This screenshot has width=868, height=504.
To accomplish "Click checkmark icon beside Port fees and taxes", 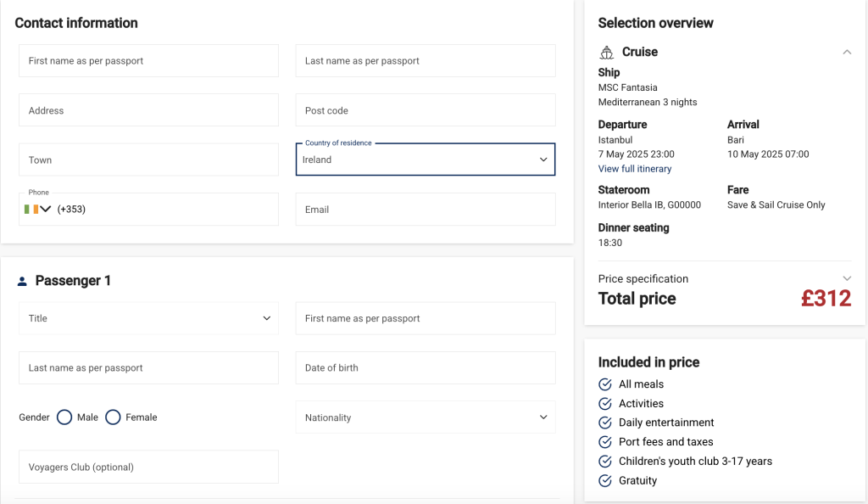I will (x=605, y=442).
